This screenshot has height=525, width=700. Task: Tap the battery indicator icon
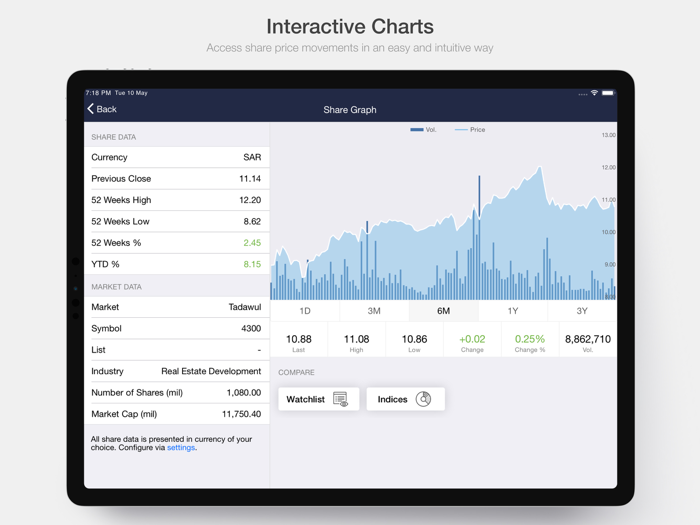[x=608, y=93]
